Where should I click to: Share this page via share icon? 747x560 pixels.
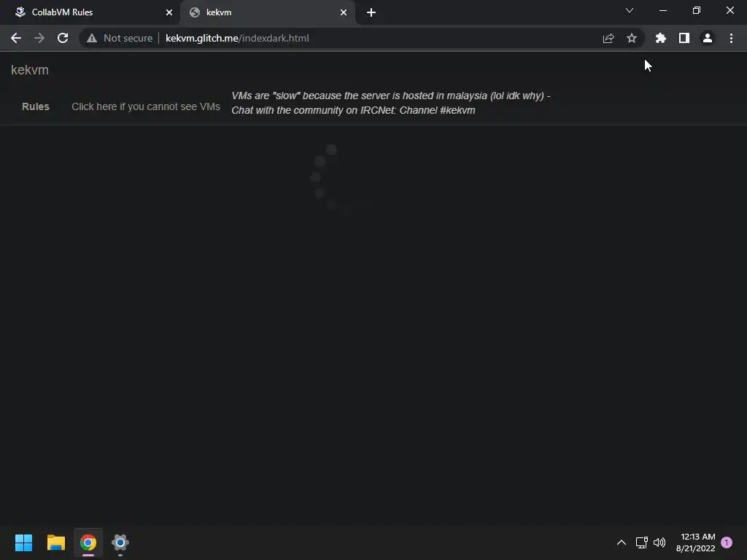[608, 38]
